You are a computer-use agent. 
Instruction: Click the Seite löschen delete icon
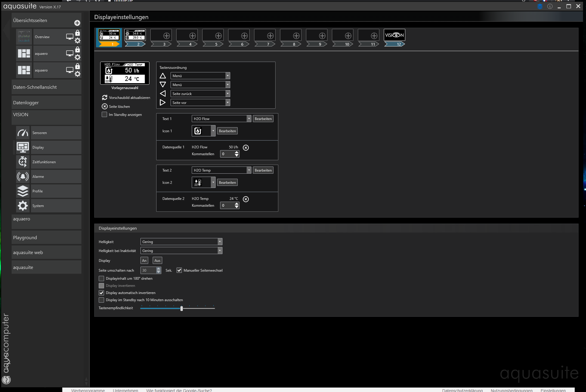(x=105, y=106)
